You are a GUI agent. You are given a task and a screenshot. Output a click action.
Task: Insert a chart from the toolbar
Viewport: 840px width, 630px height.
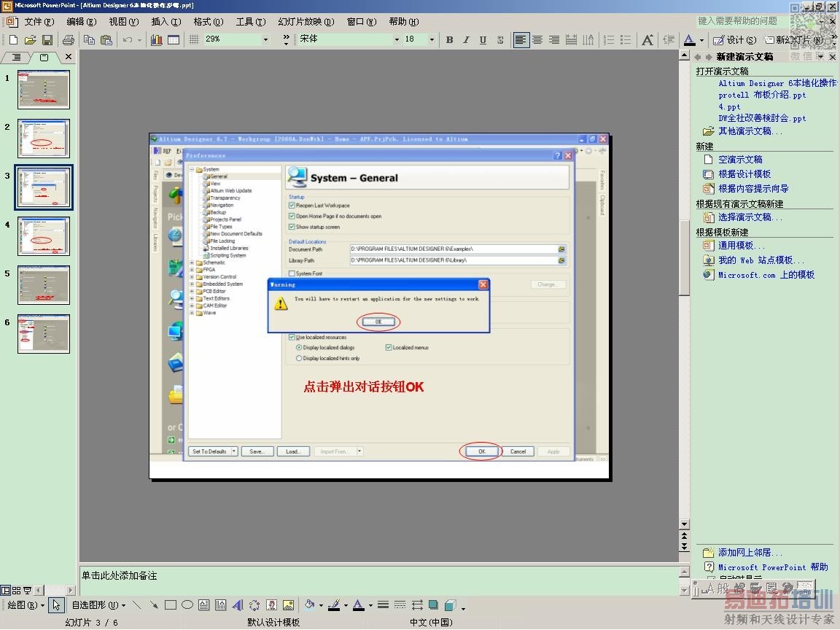click(157, 39)
